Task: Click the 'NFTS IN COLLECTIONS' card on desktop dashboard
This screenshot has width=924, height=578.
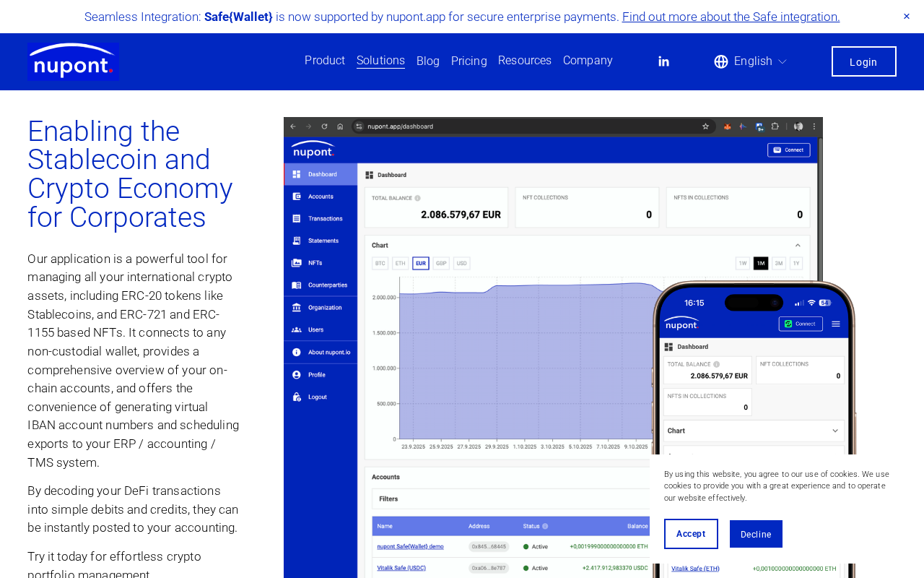Action: [738, 207]
